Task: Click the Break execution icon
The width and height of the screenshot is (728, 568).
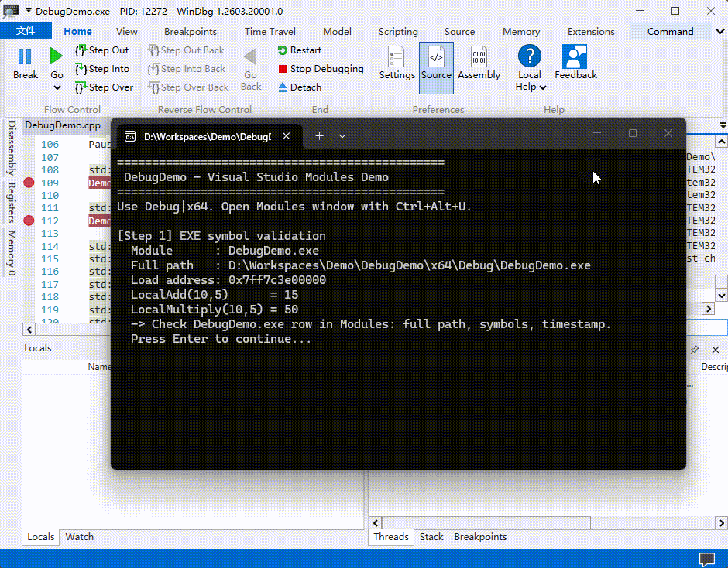Action: 25,63
